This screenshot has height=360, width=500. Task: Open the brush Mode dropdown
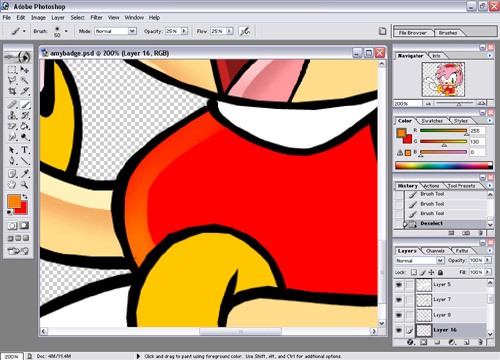point(132,31)
